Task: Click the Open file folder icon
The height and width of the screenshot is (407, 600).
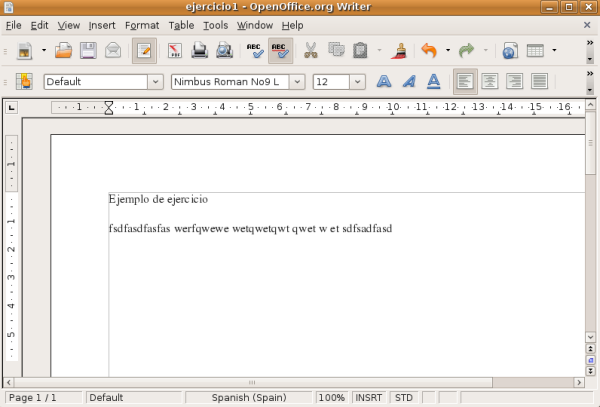Action: pyautogui.click(x=64, y=50)
